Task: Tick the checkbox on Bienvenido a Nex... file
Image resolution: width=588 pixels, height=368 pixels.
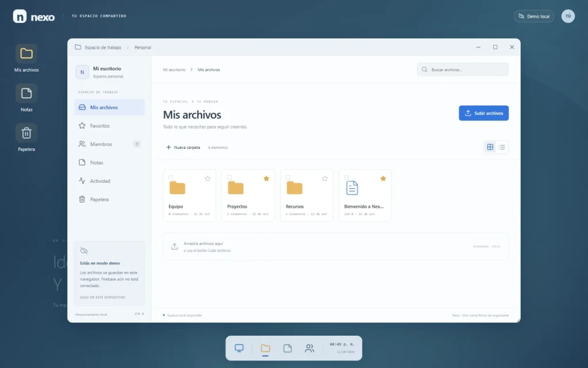Action: coord(346,177)
